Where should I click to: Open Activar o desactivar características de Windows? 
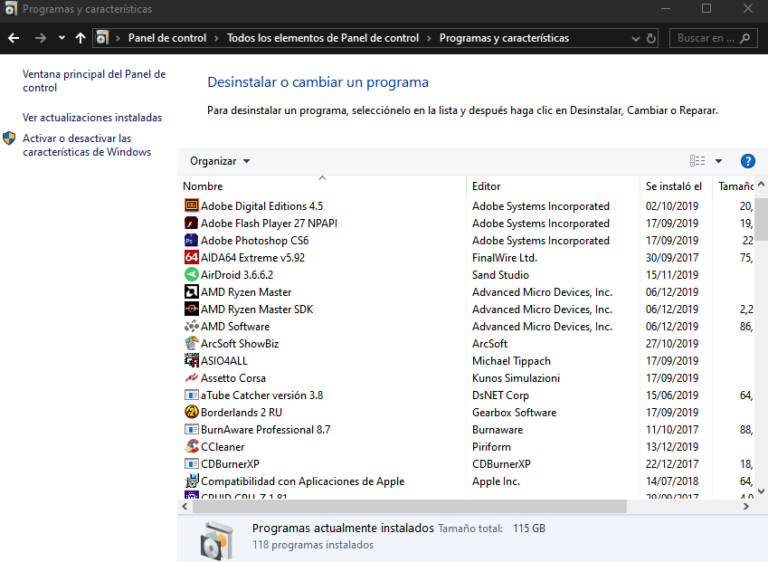tap(87, 145)
